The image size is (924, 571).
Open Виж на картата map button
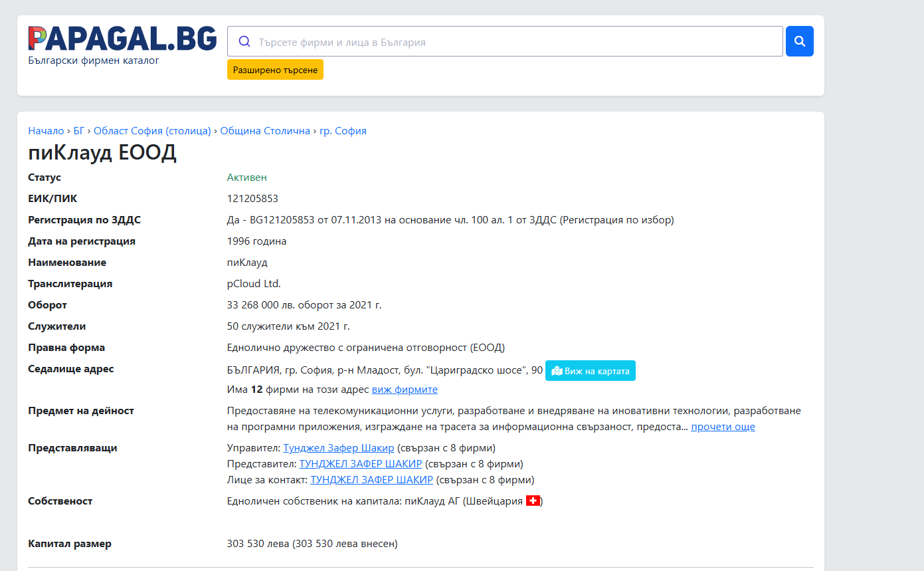coord(591,371)
